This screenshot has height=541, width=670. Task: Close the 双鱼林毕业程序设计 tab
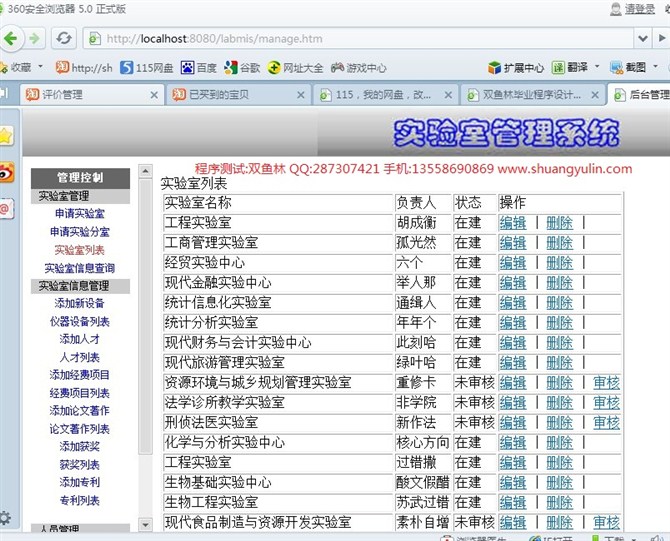(x=595, y=95)
